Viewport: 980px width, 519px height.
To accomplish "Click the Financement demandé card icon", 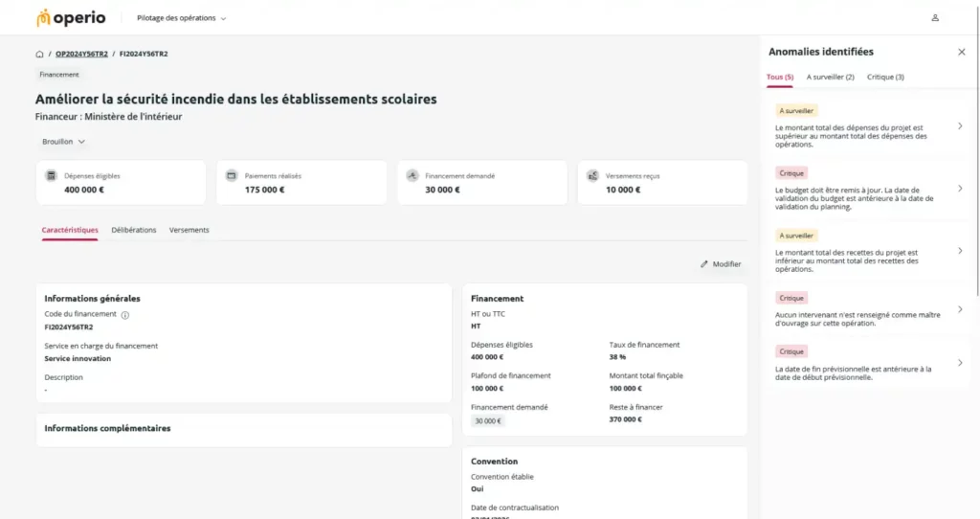I will tap(412, 175).
